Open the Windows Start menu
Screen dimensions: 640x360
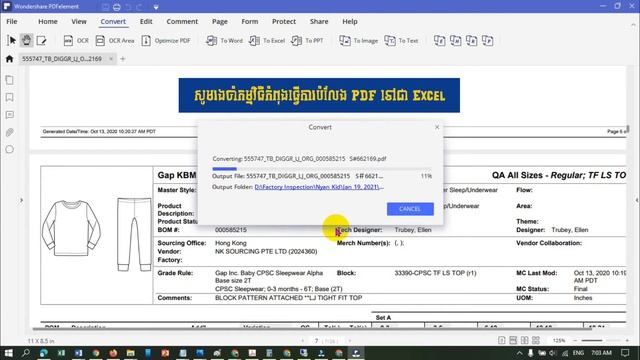[8, 353]
